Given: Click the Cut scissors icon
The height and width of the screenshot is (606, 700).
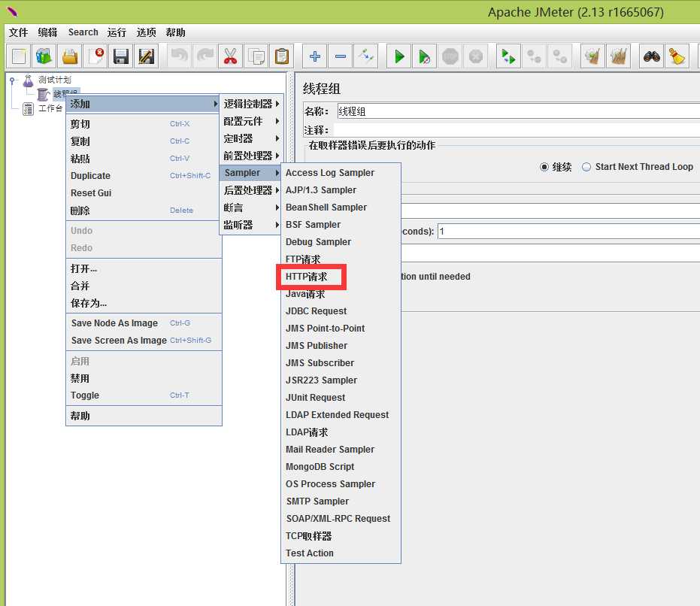Looking at the screenshot, I should point(230,56).
